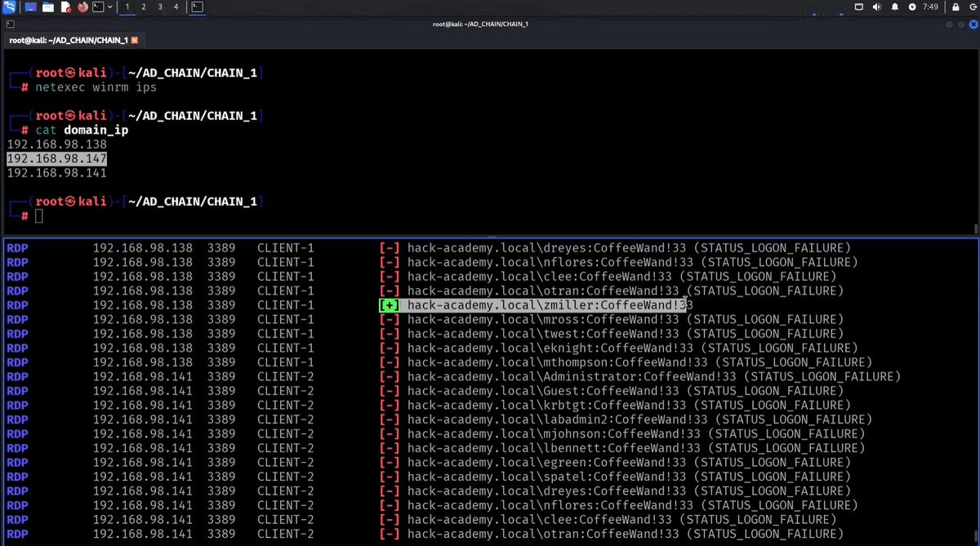Switch to workspace 4
The image size is (980, 546).
point(176,7)
